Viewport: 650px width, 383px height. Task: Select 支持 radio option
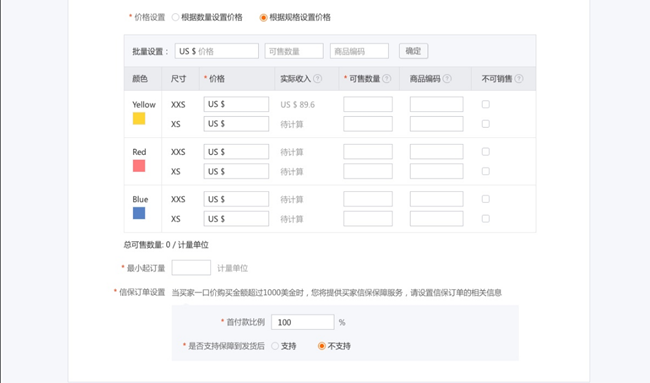(x=275, y=346)
